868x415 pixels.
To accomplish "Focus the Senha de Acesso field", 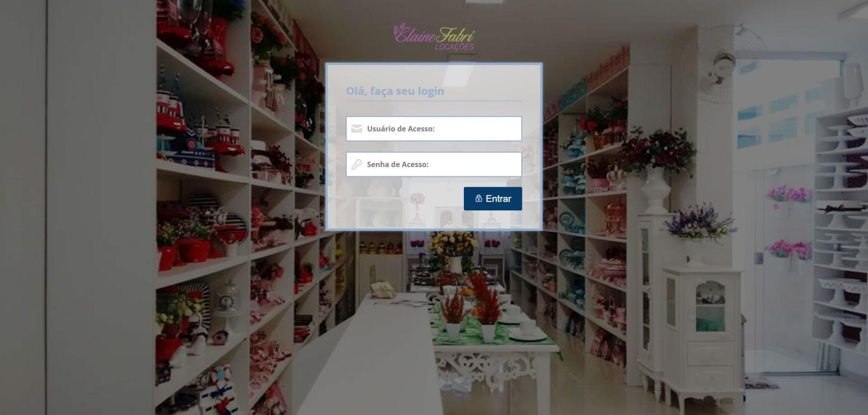I will (x=434, y=164).
